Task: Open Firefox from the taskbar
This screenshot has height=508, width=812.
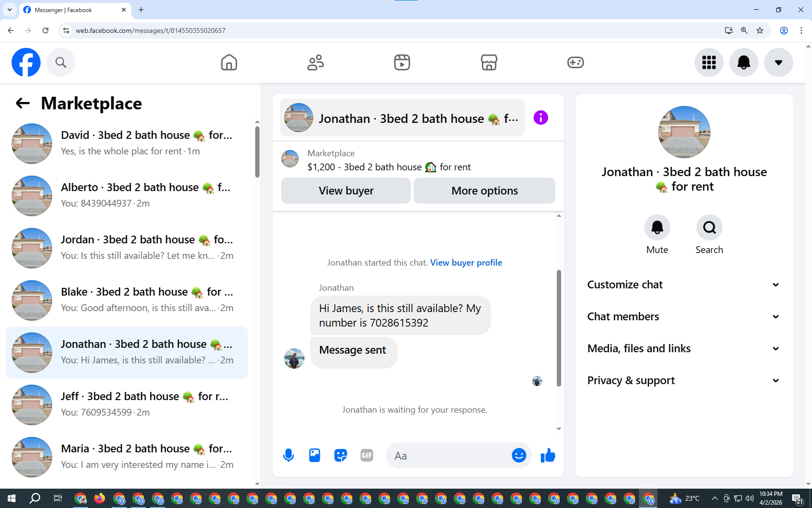Action: [100, 498]
